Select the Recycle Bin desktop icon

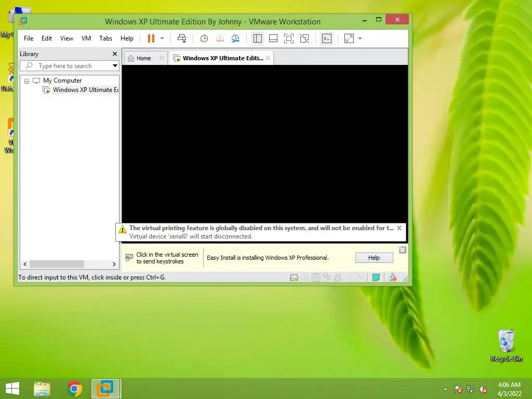[506, 345]
